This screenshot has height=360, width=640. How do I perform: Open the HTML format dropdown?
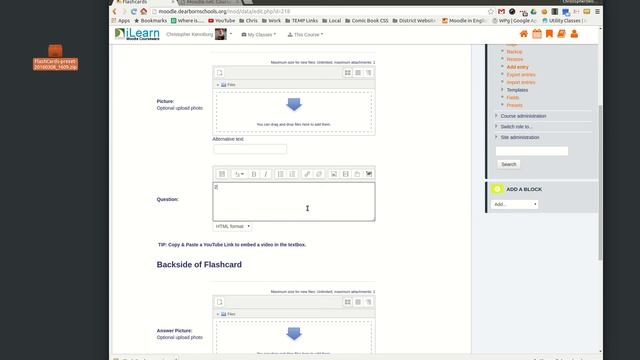(x=232, y=226)
